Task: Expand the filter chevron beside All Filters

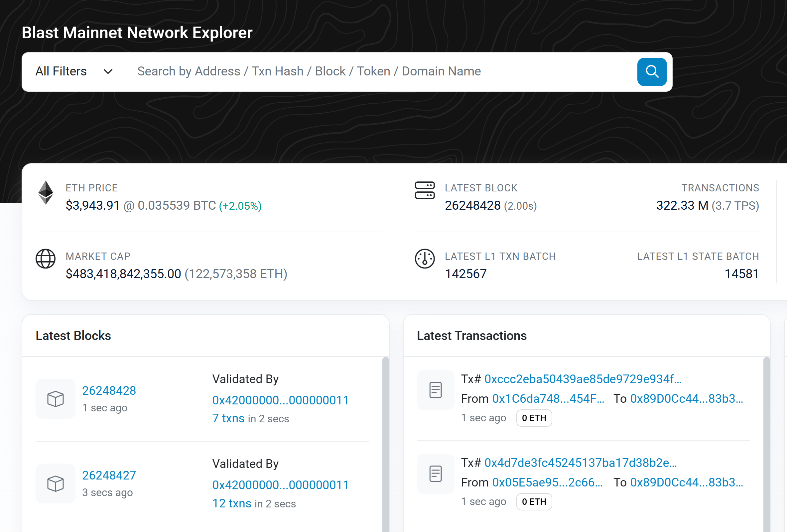Action: [x=107, y=72]
